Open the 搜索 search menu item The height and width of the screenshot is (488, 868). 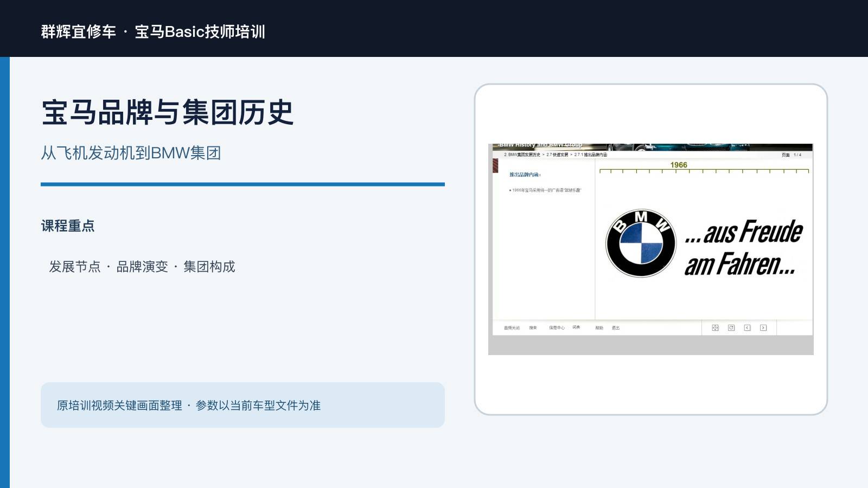point(533,328)
